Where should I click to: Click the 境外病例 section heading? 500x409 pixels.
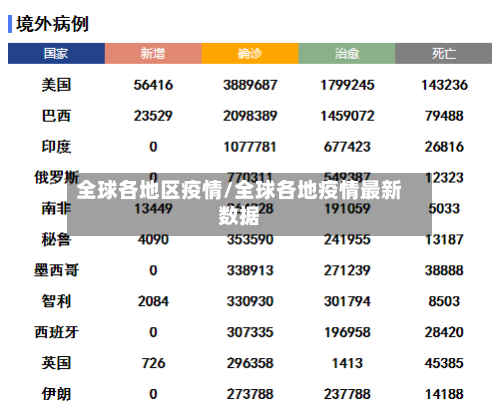point(52,24)
